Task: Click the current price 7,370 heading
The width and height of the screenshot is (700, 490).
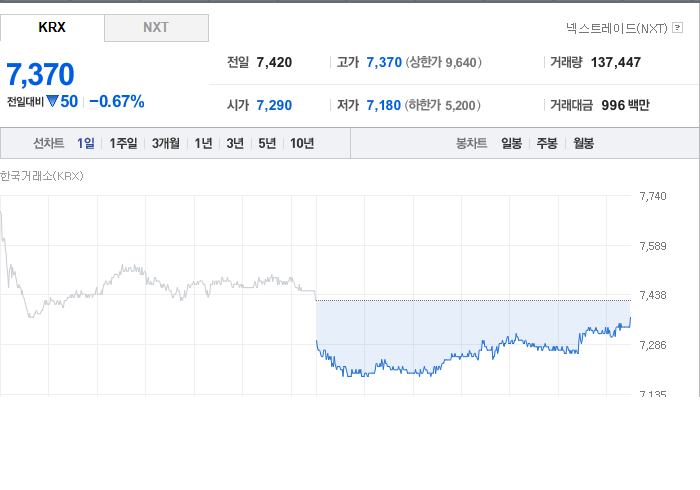Action: click(40, 75)
